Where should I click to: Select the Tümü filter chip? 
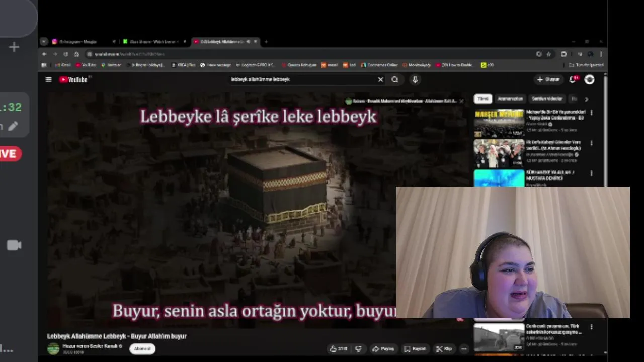click(483, 99)
